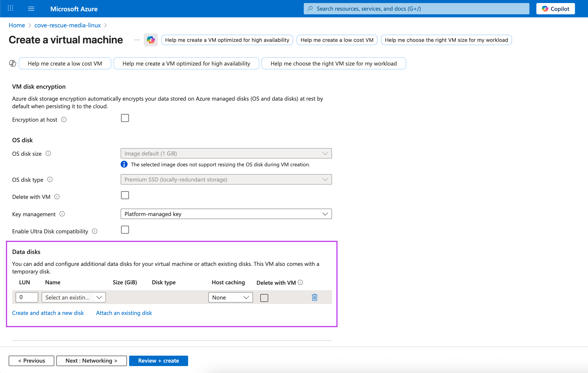The image size is (588, 373).
Task: Click the LUN number input field
Action: coord(27,297)
